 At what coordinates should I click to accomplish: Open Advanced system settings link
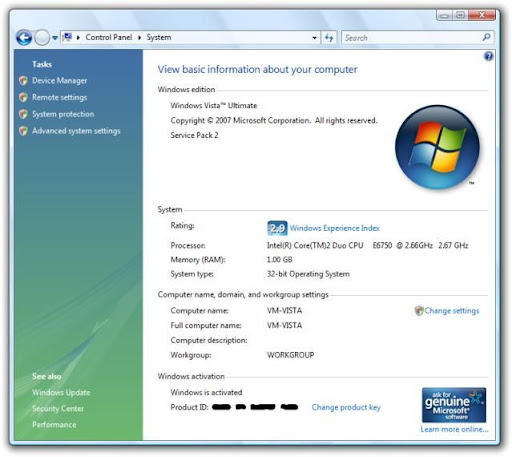tap(76, 131)
